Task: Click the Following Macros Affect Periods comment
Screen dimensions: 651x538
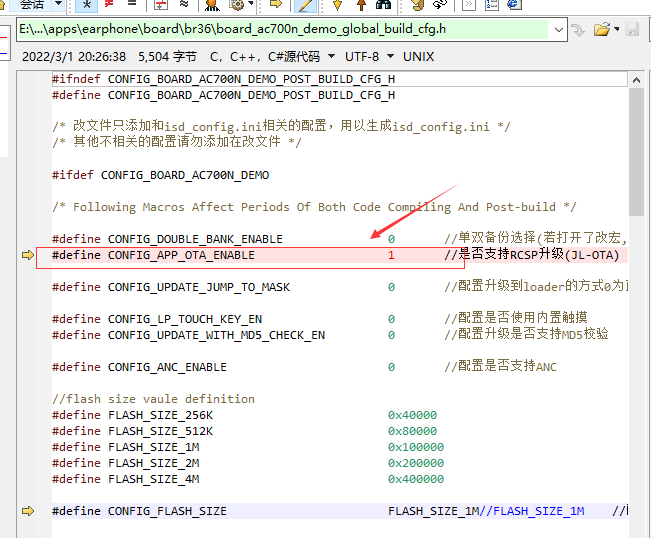Action: pyautogui.click(x=314, y=207)
